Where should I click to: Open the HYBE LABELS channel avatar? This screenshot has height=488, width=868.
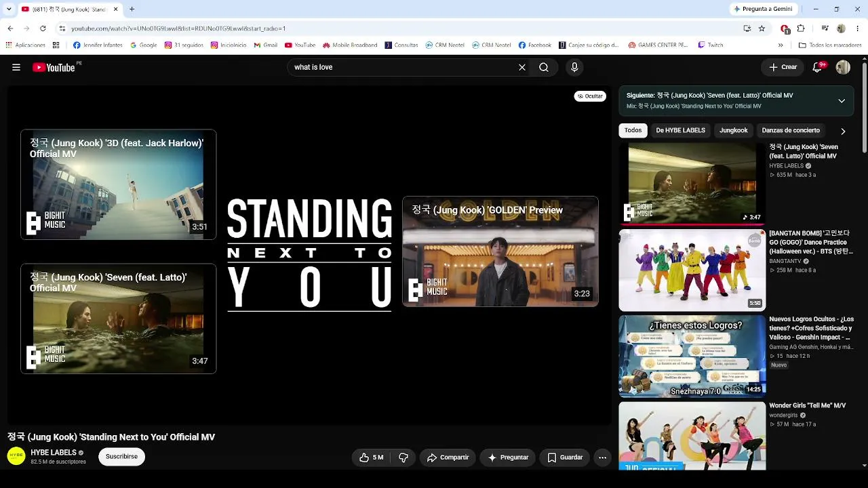tap(16, 456)
